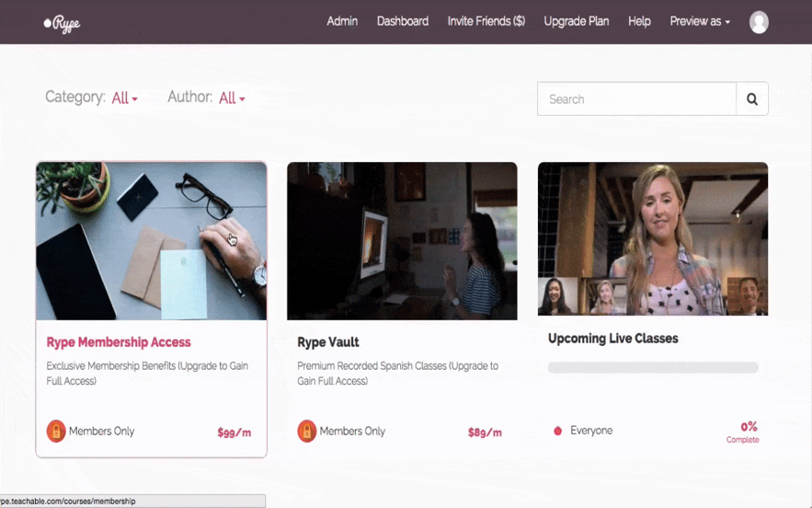The image size is (812, 508).
Task: Click the Everyone label on Live Classes card
Action: 591,431
